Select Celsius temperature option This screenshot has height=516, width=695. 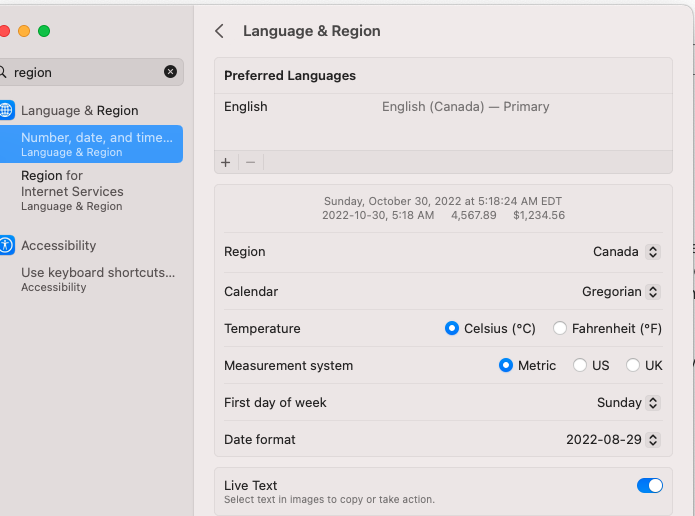tap(452, 328)
